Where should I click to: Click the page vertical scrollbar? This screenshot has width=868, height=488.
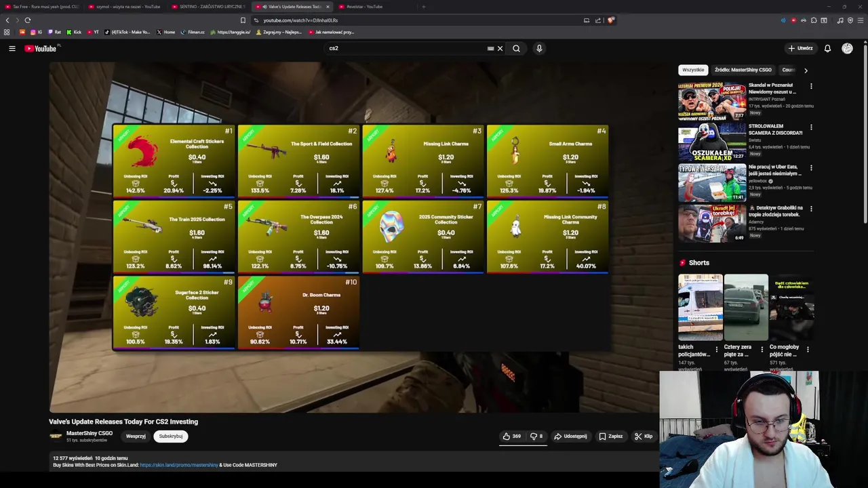(865, 136)
